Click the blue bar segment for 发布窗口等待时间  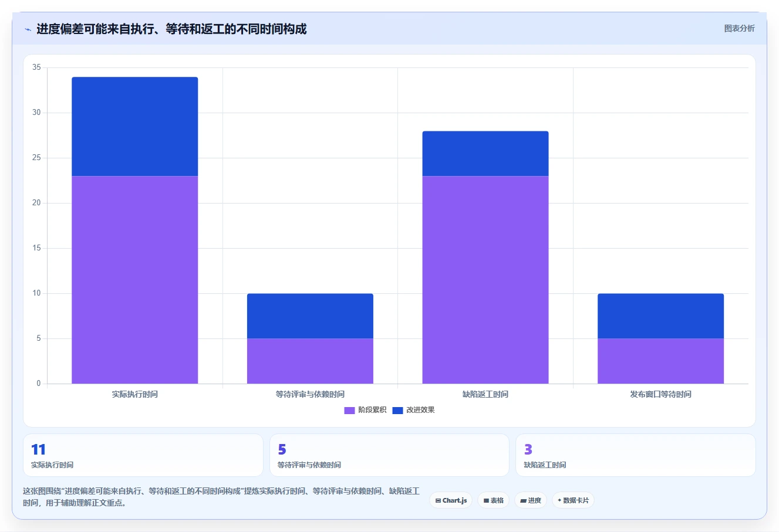coord(660,316)
